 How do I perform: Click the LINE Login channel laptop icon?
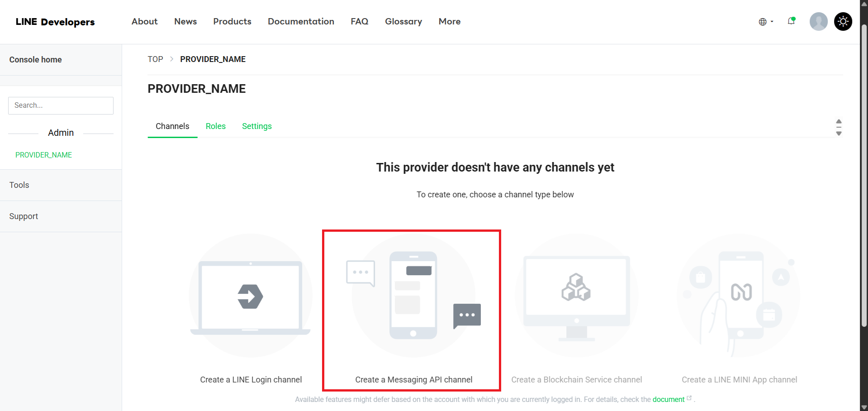[x=251, y=297]
